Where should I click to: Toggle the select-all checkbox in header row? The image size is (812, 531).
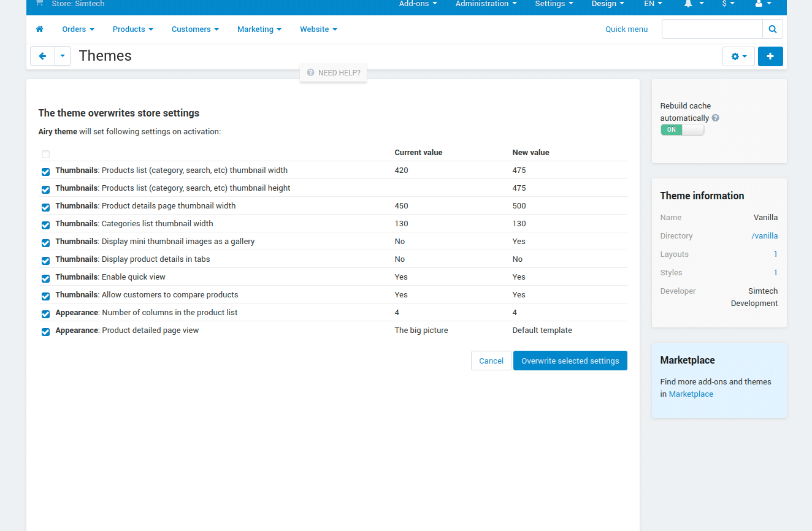pos(45,154)
